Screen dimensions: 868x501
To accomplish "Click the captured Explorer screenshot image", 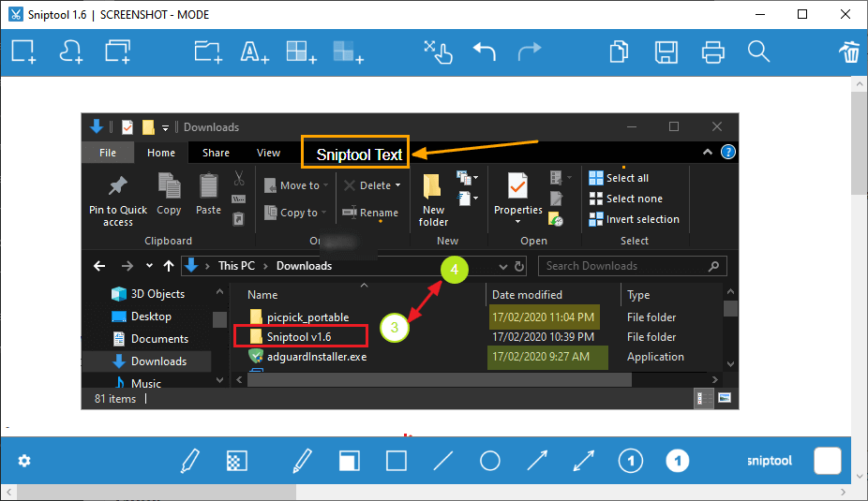I will click(411, 261).
